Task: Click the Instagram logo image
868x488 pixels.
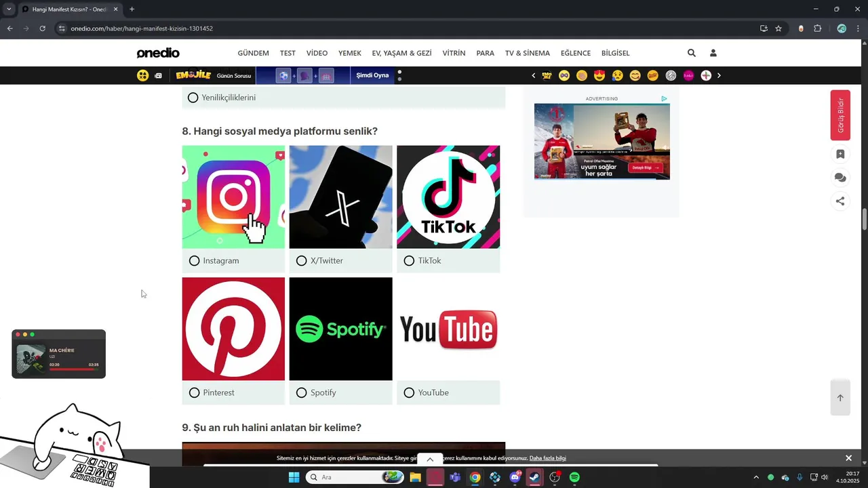Action: point(233,197)
